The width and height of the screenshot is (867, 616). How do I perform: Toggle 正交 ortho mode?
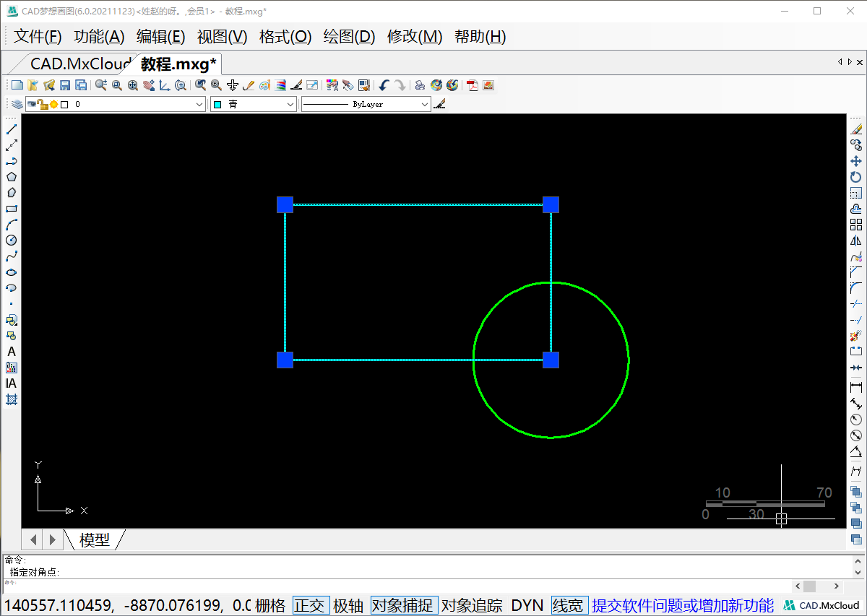pyautogui.click(x=309, y=605)
